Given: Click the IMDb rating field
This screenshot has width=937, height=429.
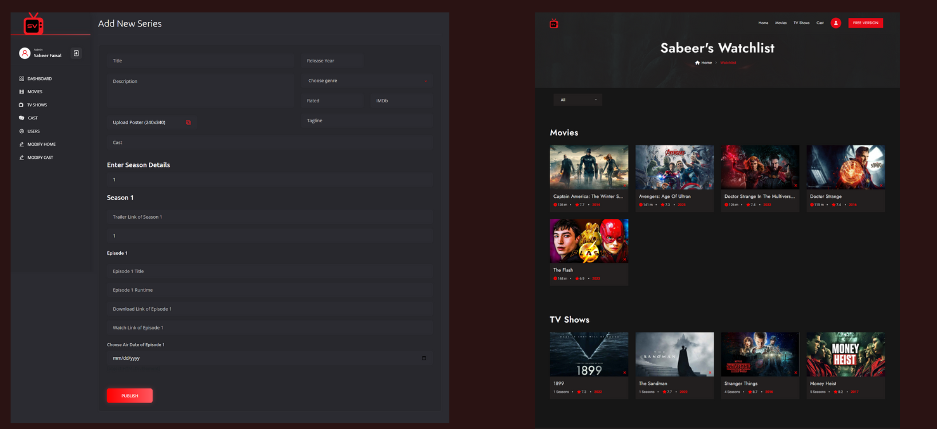Looking at the screenshot, I should tap(401, 101).
